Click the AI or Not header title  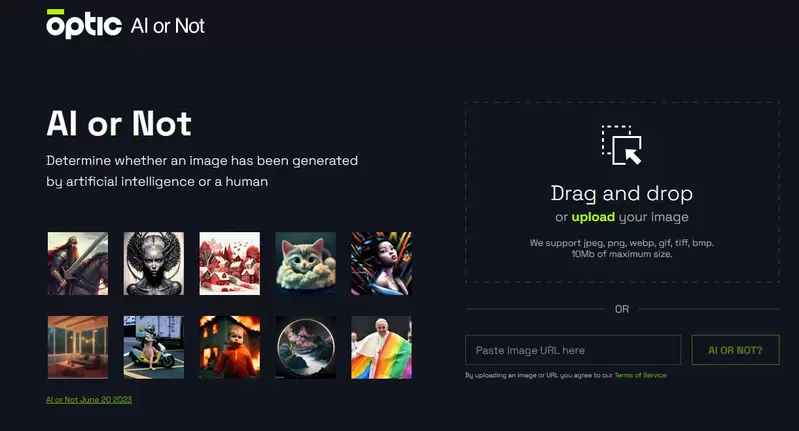click(x=168, y=25)
